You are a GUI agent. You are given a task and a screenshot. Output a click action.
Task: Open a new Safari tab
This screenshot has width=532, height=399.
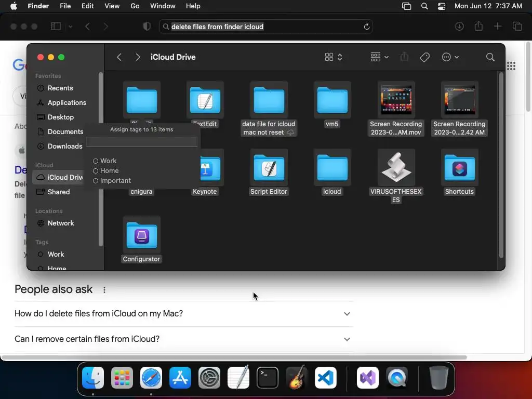497,26
